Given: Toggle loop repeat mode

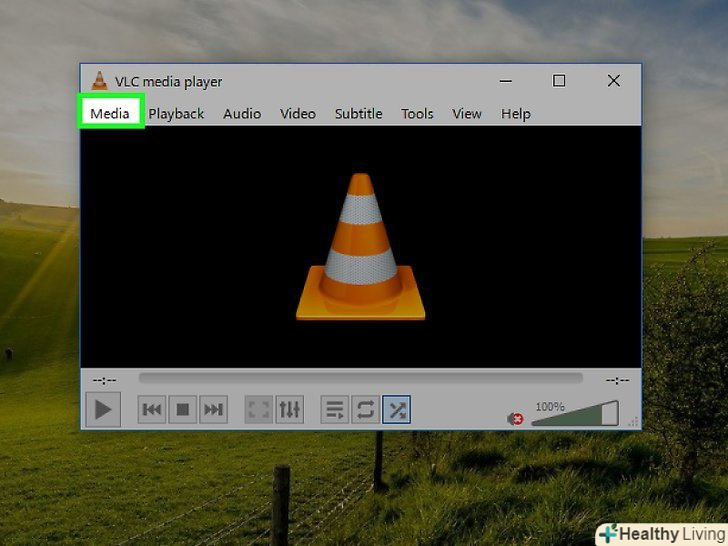Looking at the screenshot, I should [x=365, y=410].
